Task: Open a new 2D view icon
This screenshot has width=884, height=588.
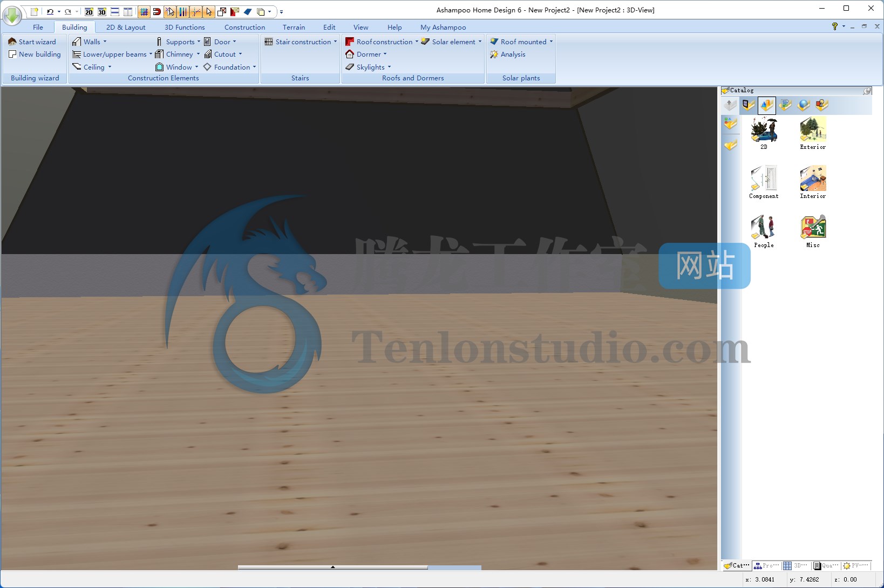Action: coord(89,11)
